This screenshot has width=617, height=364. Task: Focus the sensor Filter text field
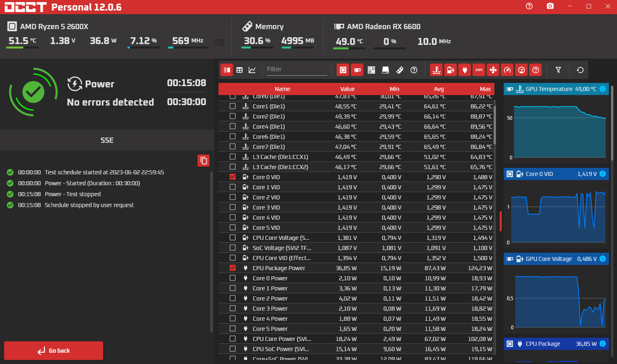tap(297, 70)
